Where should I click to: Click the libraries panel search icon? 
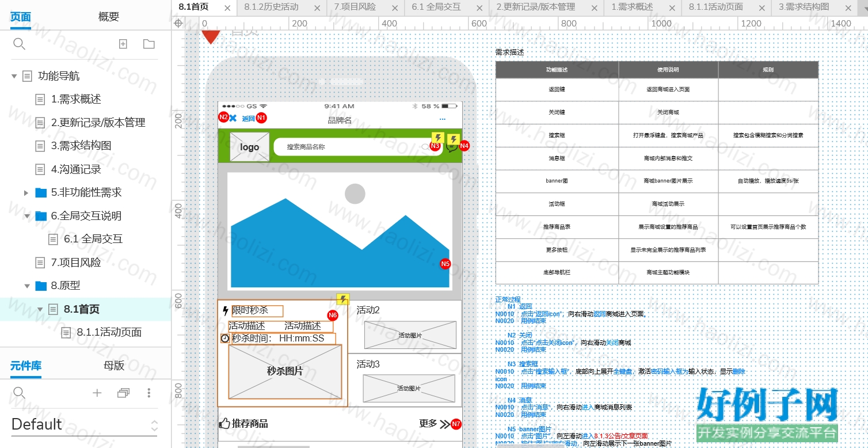[x=19, y=393]
